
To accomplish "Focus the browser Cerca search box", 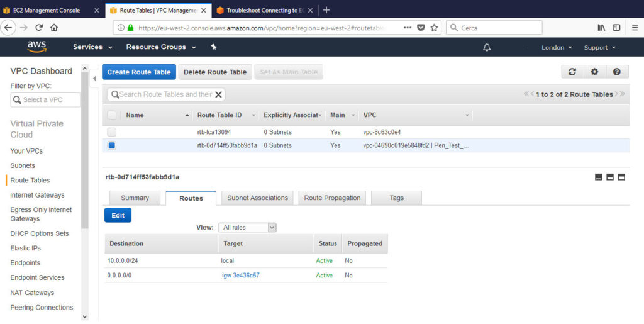I will tap(494, 28).
